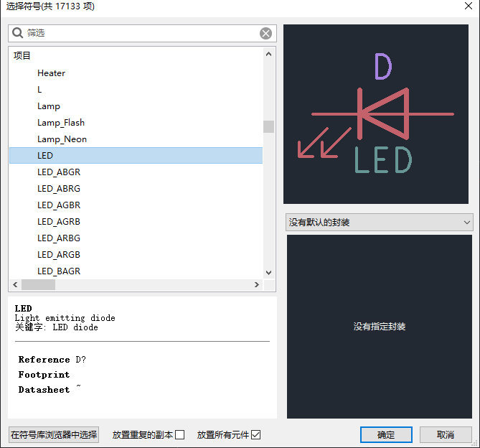Click the horizontal scroll left arrow

(x=15, y=284)
